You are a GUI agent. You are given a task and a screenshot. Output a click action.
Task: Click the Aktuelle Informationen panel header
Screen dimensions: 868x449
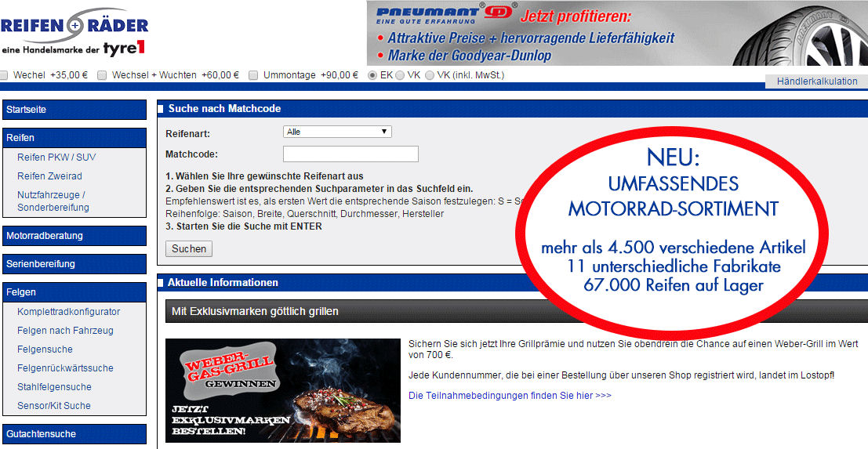[513, 283]
